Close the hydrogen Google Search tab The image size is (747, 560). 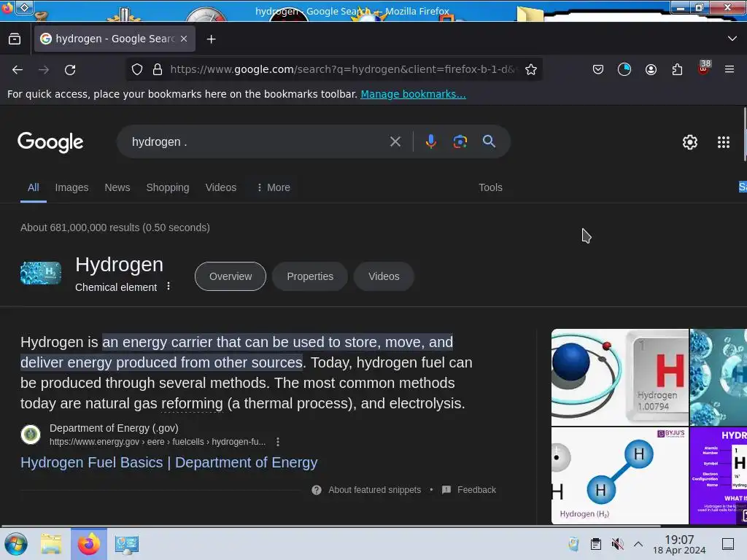(184, 39)
